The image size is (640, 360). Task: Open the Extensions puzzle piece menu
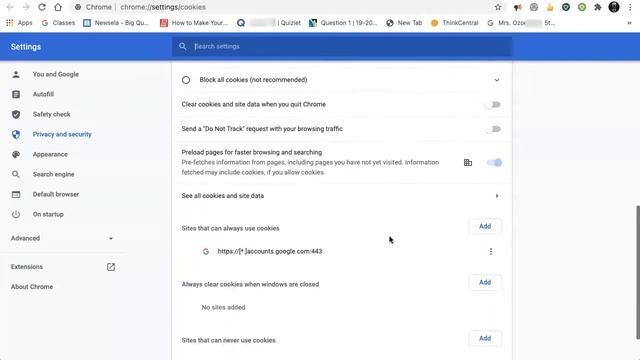tap(598, 7)
